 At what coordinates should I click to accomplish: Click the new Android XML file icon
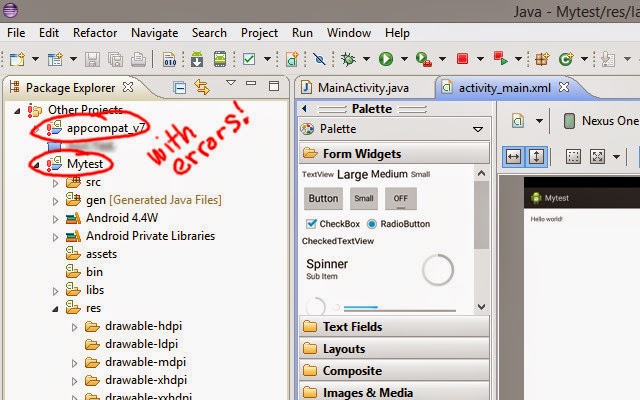[292, 59]
